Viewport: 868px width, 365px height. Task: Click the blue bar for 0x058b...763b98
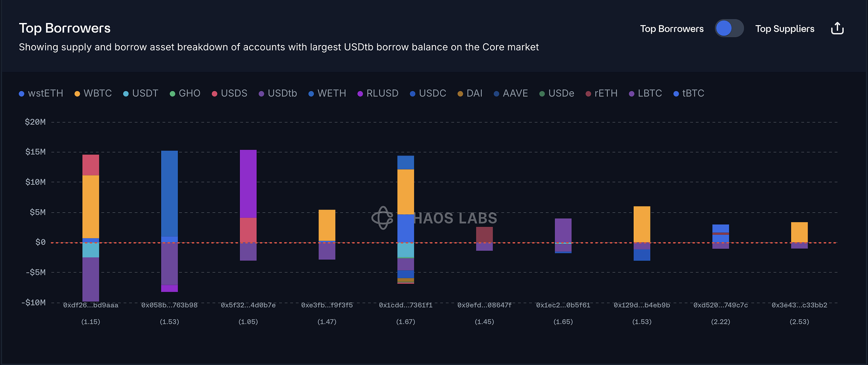(x=169, y=193)
